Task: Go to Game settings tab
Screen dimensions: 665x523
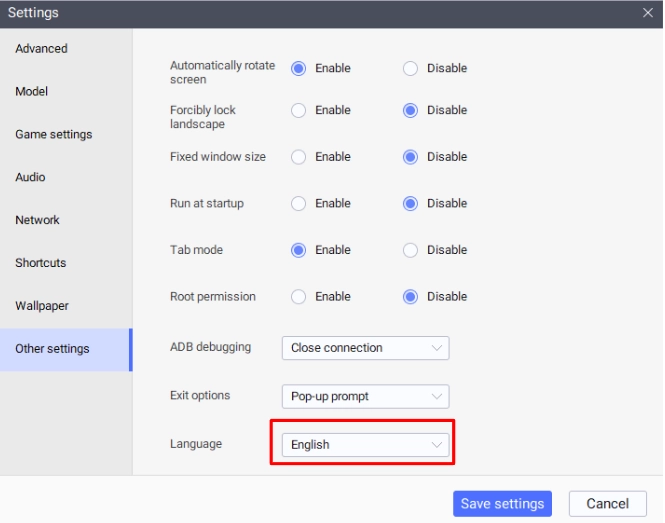Action: [x=54, y=135]
